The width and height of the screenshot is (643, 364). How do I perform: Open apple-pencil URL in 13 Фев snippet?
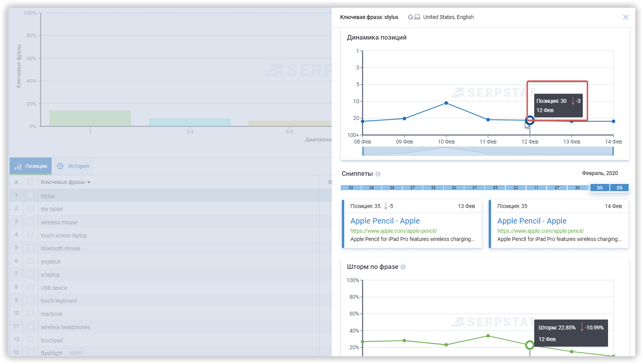394,231
